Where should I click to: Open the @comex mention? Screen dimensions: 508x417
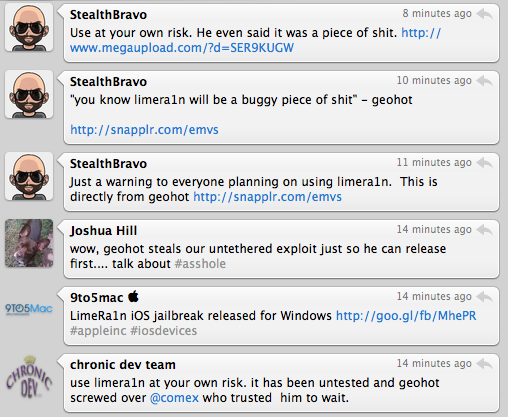[174, 398]
